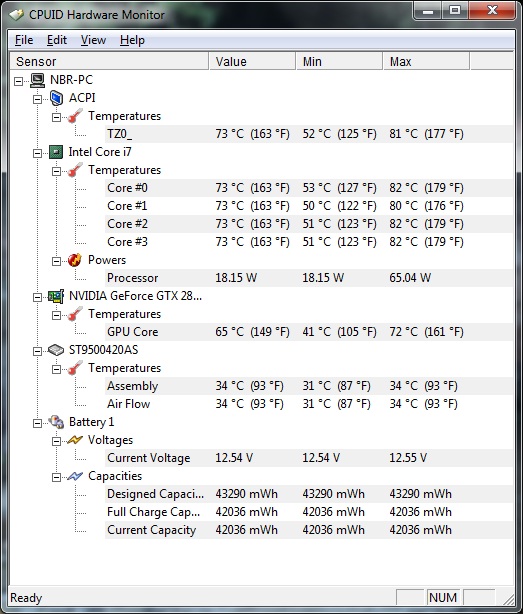This screenshot has width=523, height=614.
Task: Select the Current Capacity row
Action: (x=309, y=531)
